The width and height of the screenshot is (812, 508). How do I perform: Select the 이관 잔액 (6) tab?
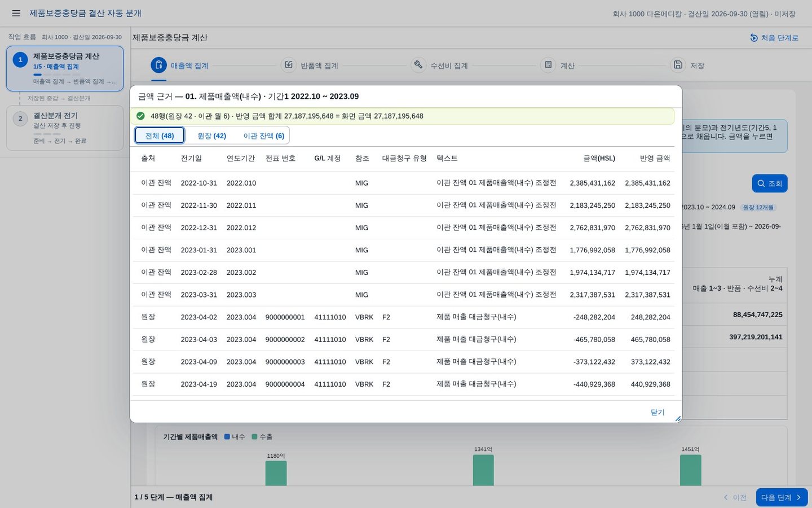click(264, 135)
